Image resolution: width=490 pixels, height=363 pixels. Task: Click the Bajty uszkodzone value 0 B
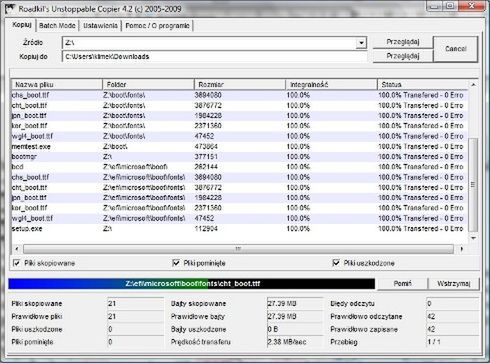coord(295,329)
